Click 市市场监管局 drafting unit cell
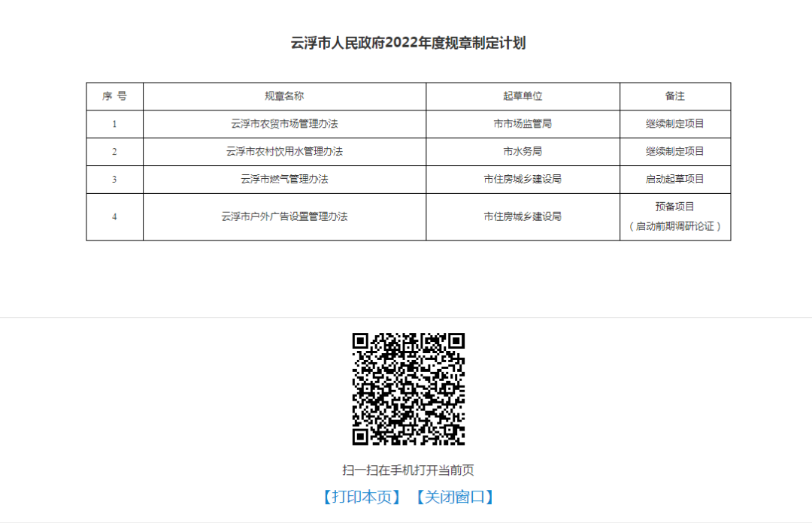Screen dimensions: 812x526 click(x=523, y=124)
